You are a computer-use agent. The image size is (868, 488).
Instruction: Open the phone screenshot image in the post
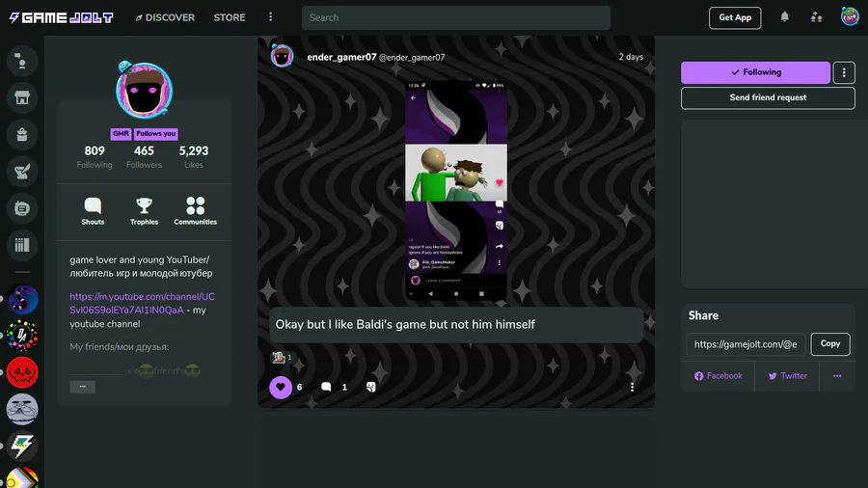coord(456,191)
